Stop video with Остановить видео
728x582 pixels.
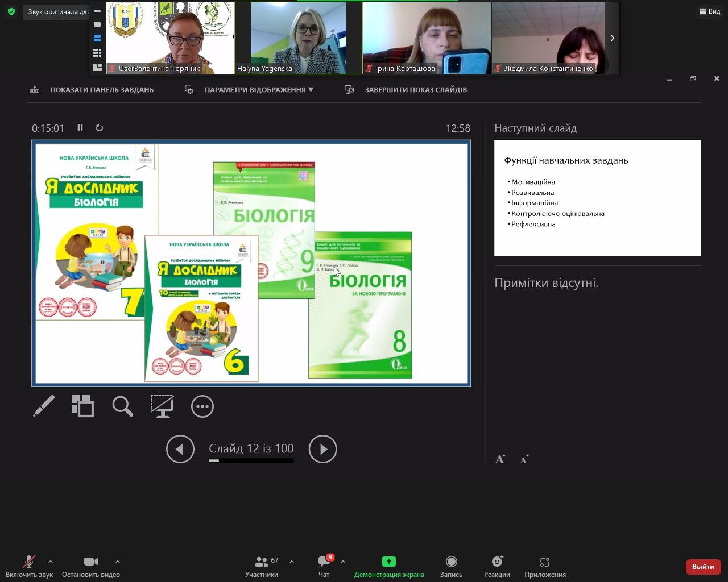pyautogui.click(x=90, y=566)
